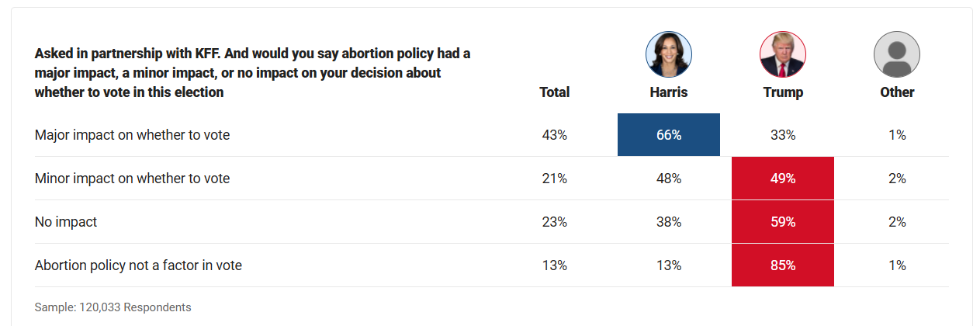Viewport: 980px width, 326px height.
Task: Click the Trump portrait photo
Action: [x=783, y=54]
